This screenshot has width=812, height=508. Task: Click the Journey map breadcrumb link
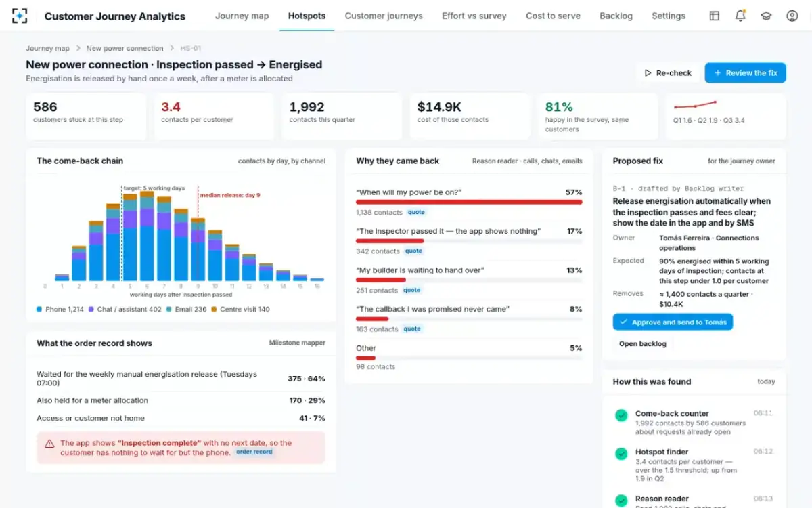point(47,49)
